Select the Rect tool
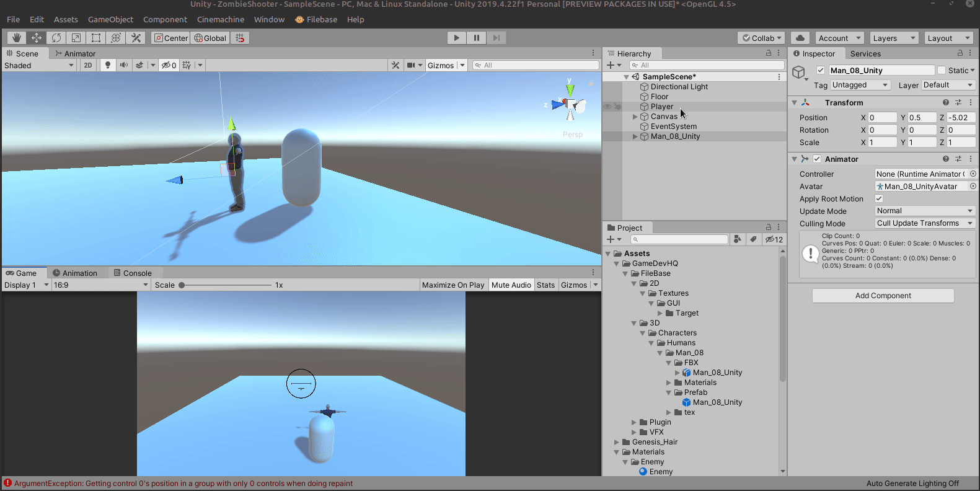 click(96, 38)
